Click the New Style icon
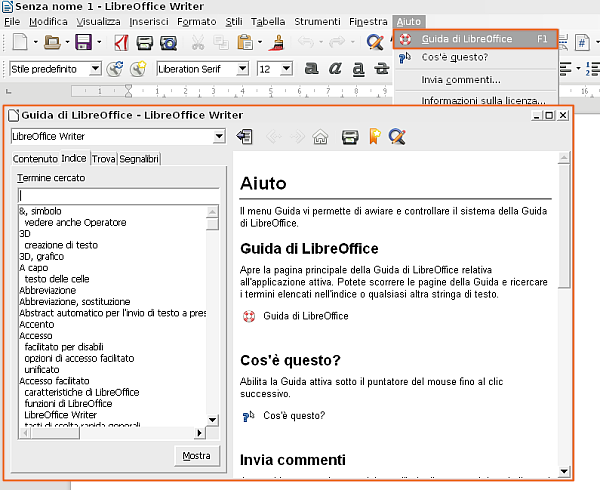The height and width of the screenshot is (490, 600). pos(138,69)
